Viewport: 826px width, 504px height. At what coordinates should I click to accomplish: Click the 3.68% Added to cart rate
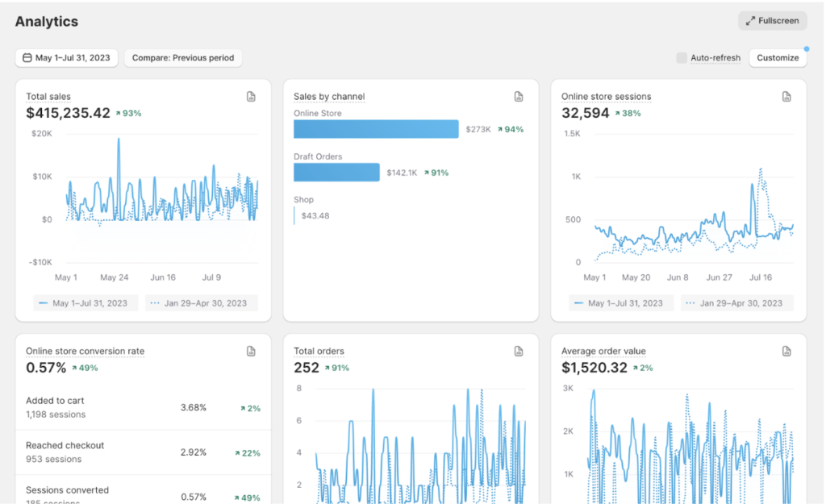tap(194, 407)
